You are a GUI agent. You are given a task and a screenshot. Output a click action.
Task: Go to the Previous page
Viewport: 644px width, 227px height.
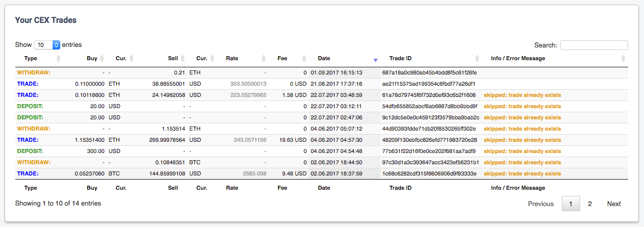(541, 204)
